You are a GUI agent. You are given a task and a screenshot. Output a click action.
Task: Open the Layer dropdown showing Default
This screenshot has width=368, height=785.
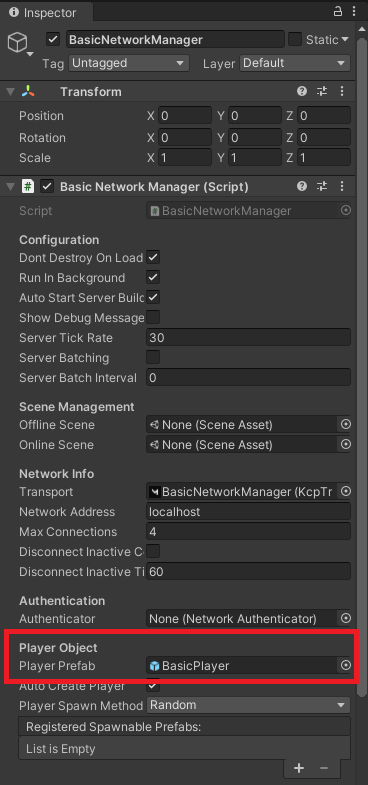pos(295,63)
